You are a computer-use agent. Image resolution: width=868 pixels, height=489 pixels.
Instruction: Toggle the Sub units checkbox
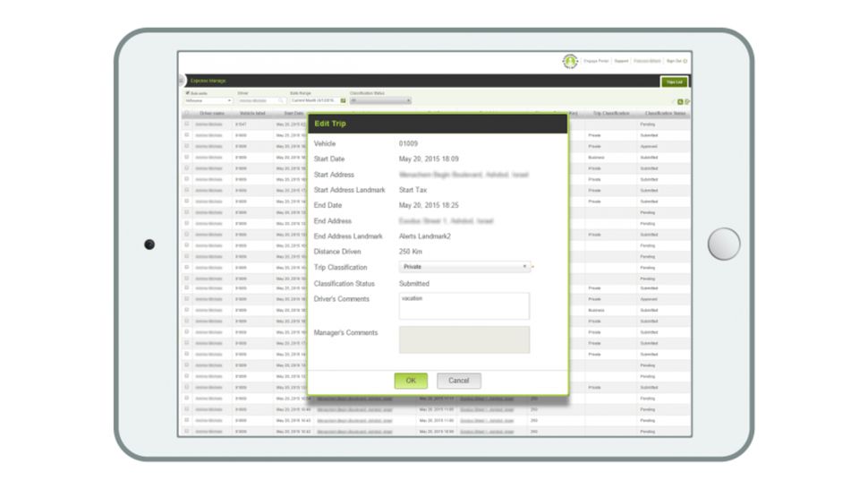[x=187, y=93]
